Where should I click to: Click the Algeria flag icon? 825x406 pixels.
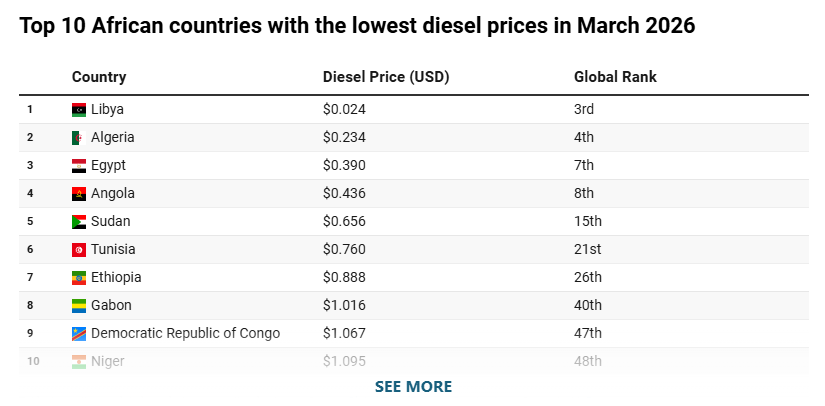79,137
